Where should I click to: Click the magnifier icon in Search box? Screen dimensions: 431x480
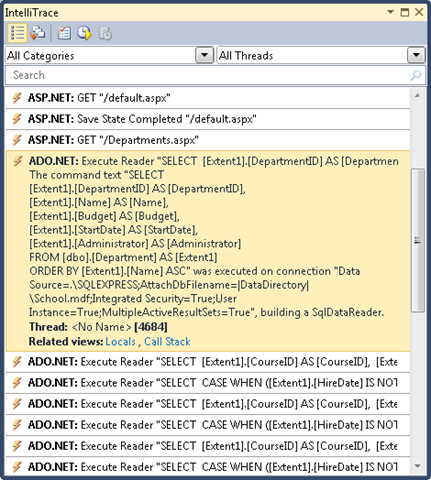(415, 75)
